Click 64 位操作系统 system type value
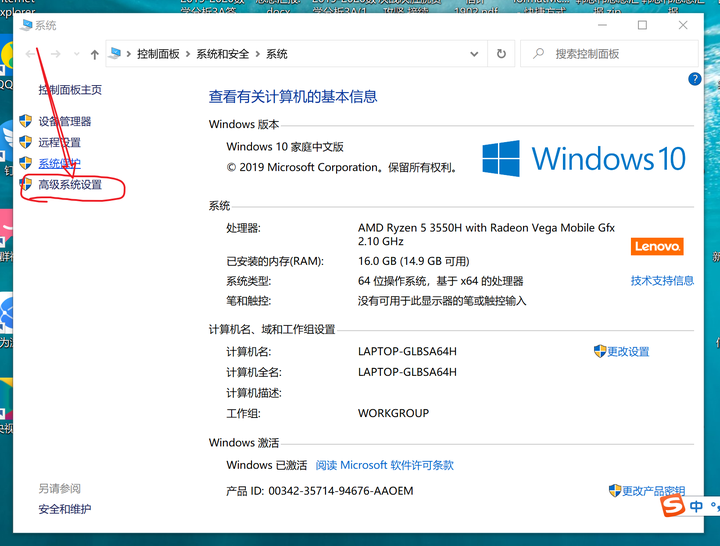 [x=441, y=281]
